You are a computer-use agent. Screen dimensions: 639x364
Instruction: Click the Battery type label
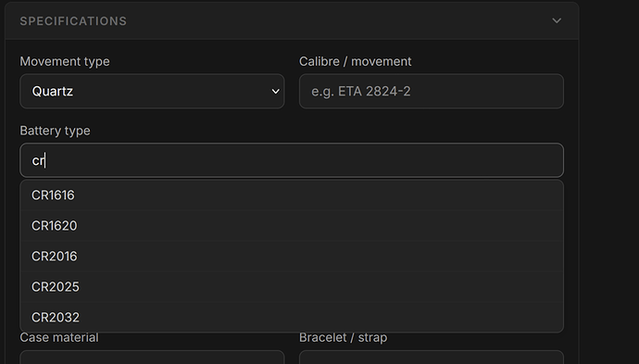click(55, 131)
